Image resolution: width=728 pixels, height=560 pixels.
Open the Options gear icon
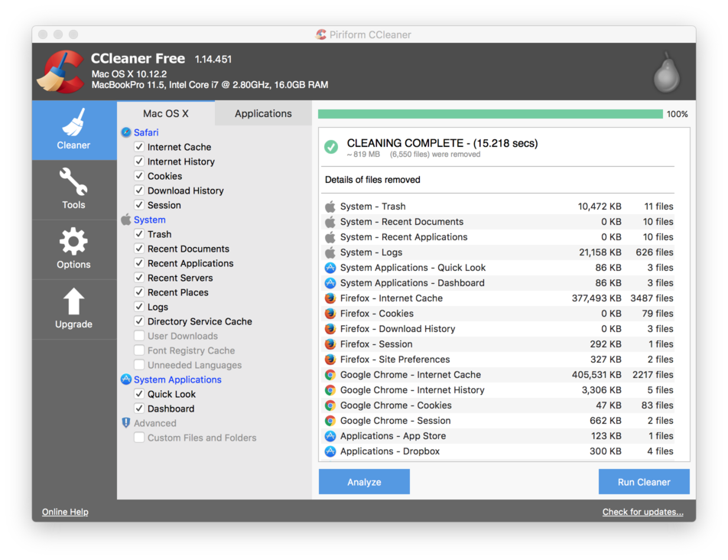pyautogui.click(x=73, y=242)
